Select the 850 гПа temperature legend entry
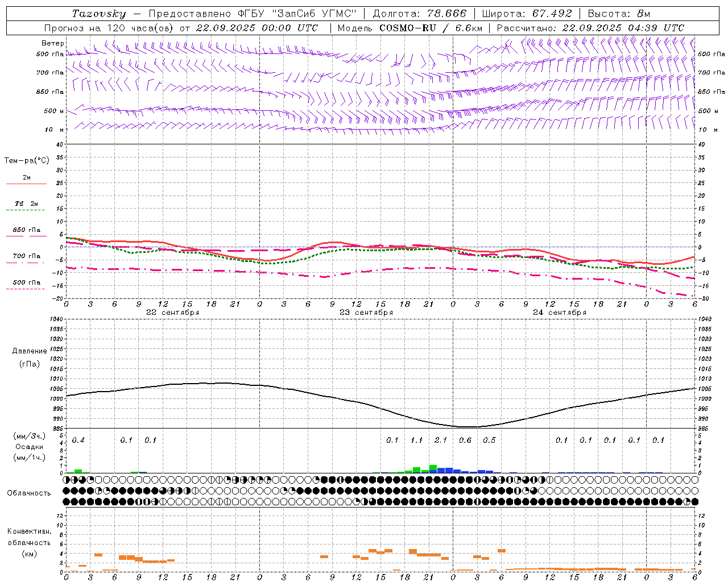 [x=27, y=230]
